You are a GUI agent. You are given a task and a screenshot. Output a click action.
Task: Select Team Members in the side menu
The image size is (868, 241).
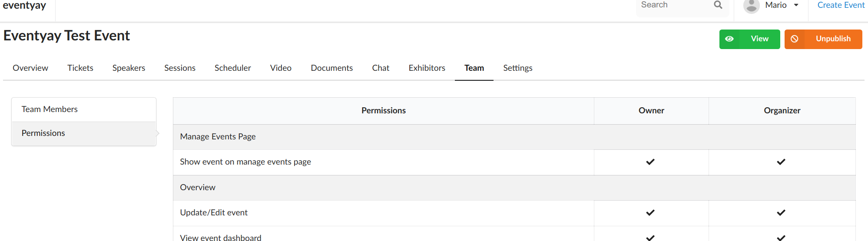[x=84, y=109]
